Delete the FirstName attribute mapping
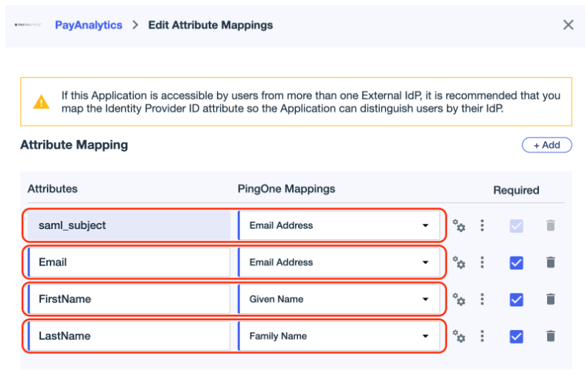This screenshot has width=588, height=377. point(550,300)
